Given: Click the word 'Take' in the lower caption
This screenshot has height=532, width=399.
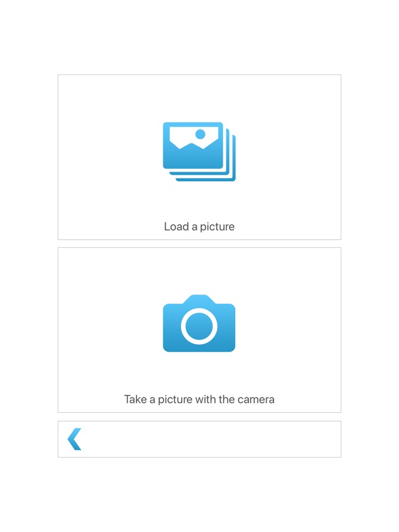Looking at the screenshot, I should [135, 399].
